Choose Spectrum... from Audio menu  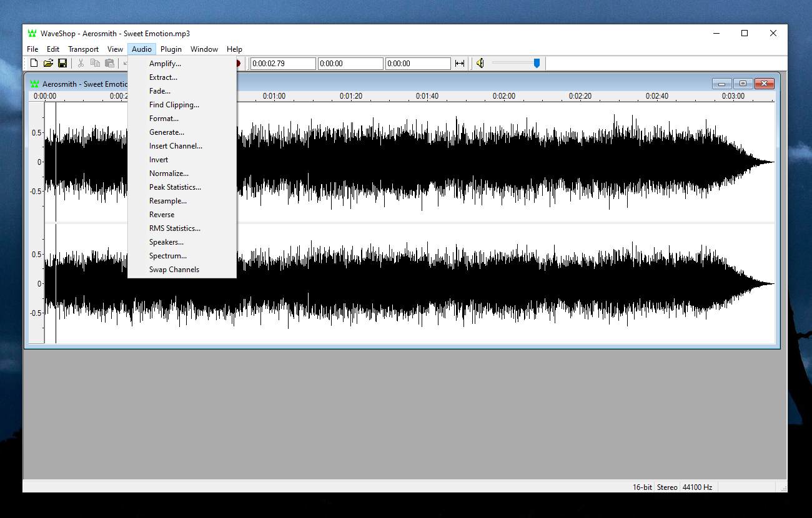(182, 256)
